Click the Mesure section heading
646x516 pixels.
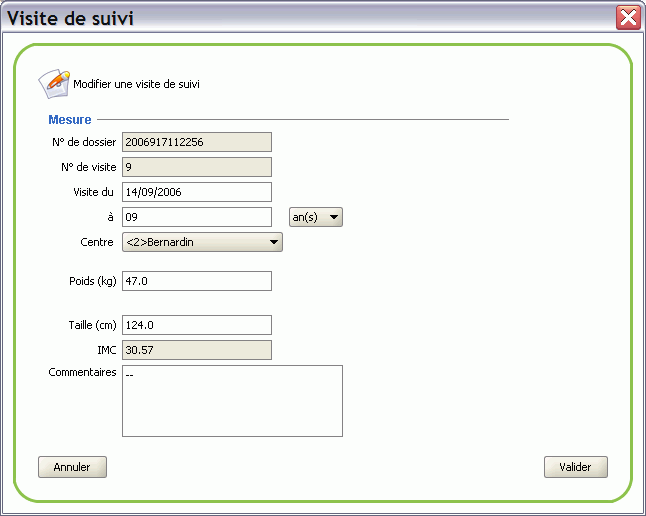click(70, 120)
